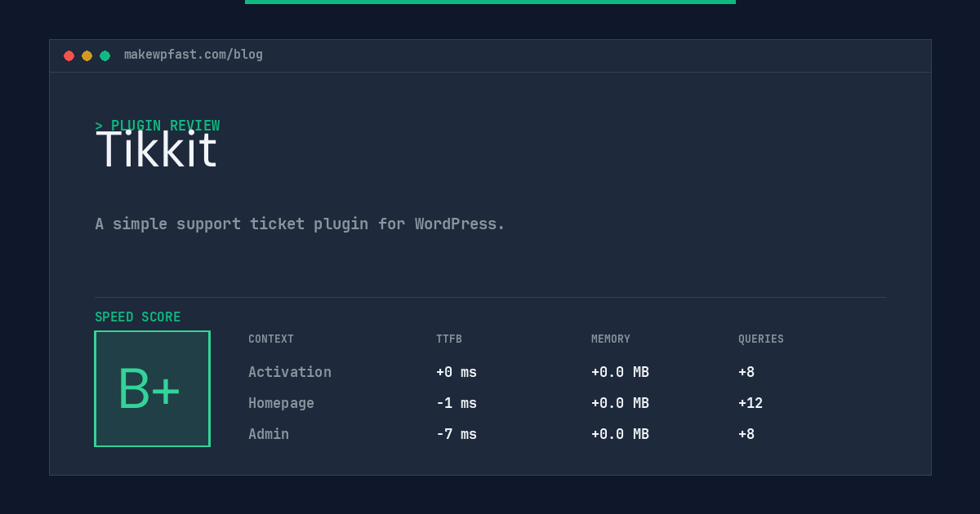Screen dimensions: 980x514
Task: Click Activation memory value +0.0 MB
Action: click(620, 372)
